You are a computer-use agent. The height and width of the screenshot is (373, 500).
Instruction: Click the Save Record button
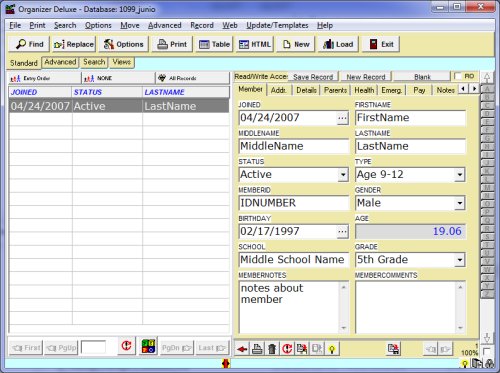coord(313,77)
